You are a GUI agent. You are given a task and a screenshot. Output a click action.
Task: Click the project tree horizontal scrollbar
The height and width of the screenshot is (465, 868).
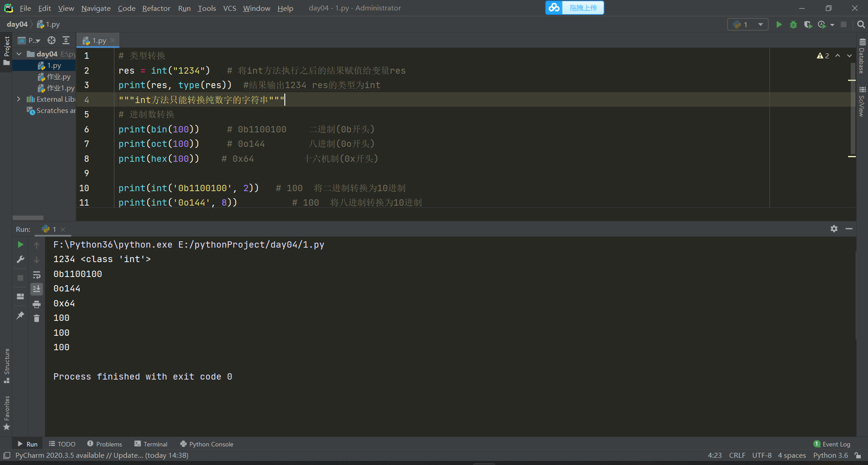click(x=28, y=218)
